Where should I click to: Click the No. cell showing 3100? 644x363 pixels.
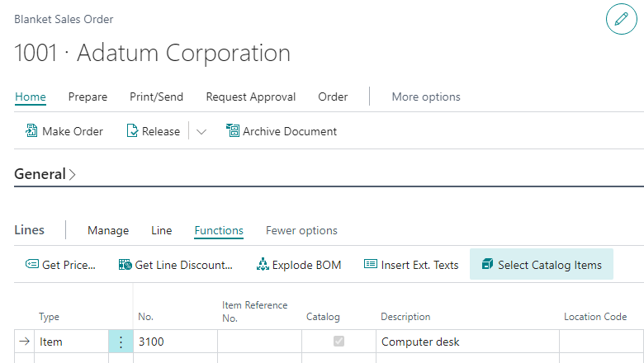tap(175, 342)
